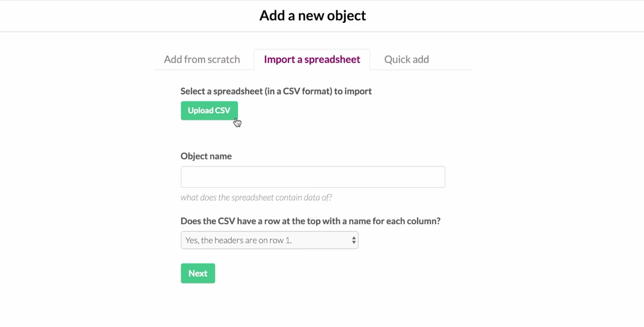
Task: Click the 'Select a spreadsheet' instruction label
Action: (276, 91)
